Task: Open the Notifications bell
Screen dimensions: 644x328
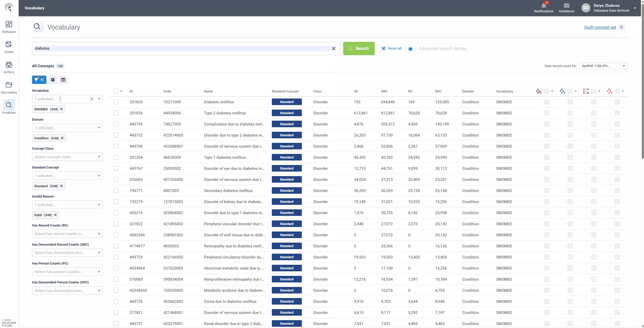Action: 544,8
